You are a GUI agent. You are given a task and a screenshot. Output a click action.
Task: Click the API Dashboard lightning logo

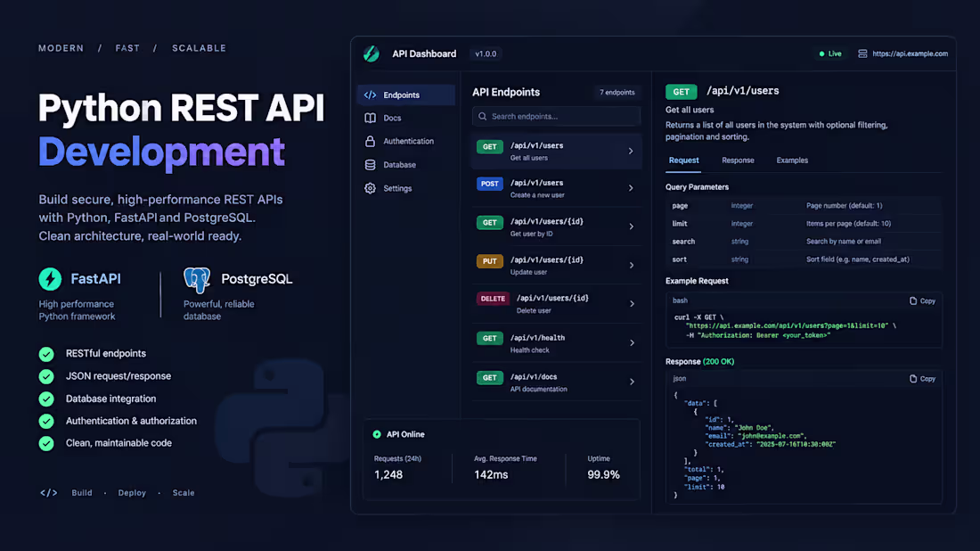coord(372,53)
